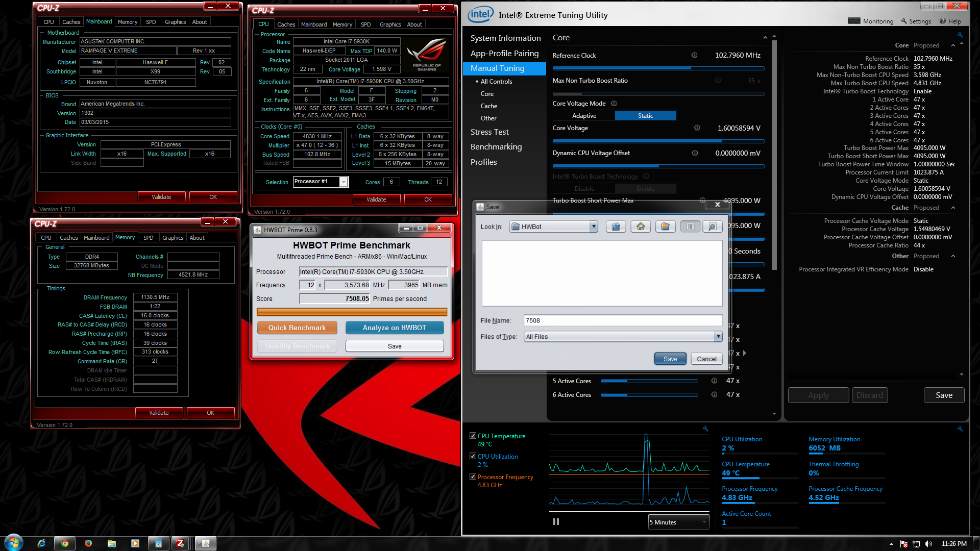Viewport: 980px width, 551px height.
Task: Uncheck CPU Temperature monitor
Action: (x=473, y=436)
